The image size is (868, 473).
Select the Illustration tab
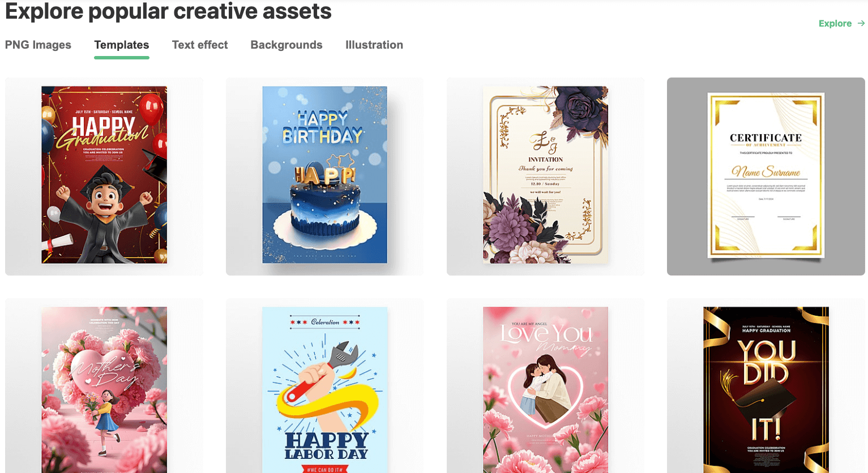(x=374, y=45)
